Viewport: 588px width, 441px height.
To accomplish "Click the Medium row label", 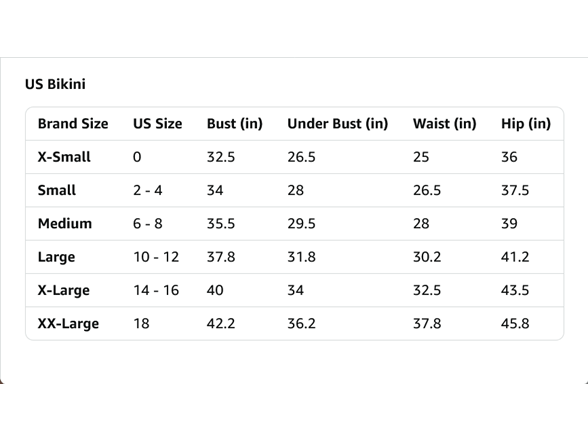I will click(65, 224).
